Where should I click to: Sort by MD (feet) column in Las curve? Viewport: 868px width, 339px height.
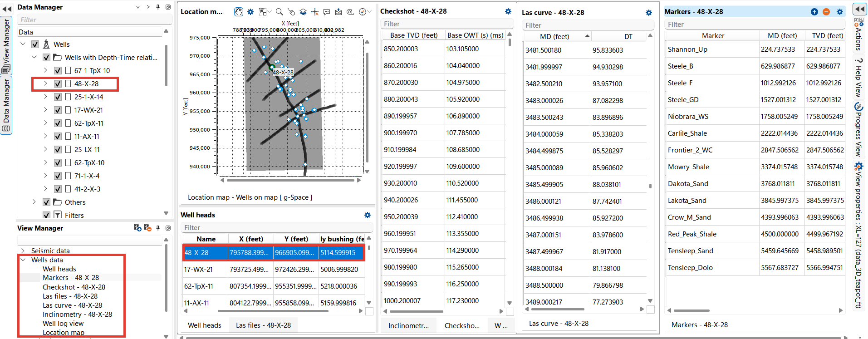[558, 36]
